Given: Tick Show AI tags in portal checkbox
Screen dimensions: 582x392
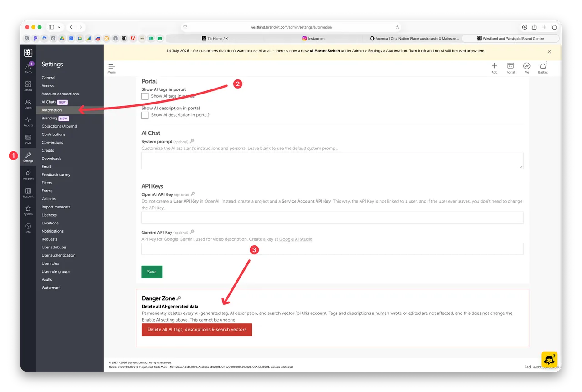Looking at the screenshot, I should click(145, 96).
